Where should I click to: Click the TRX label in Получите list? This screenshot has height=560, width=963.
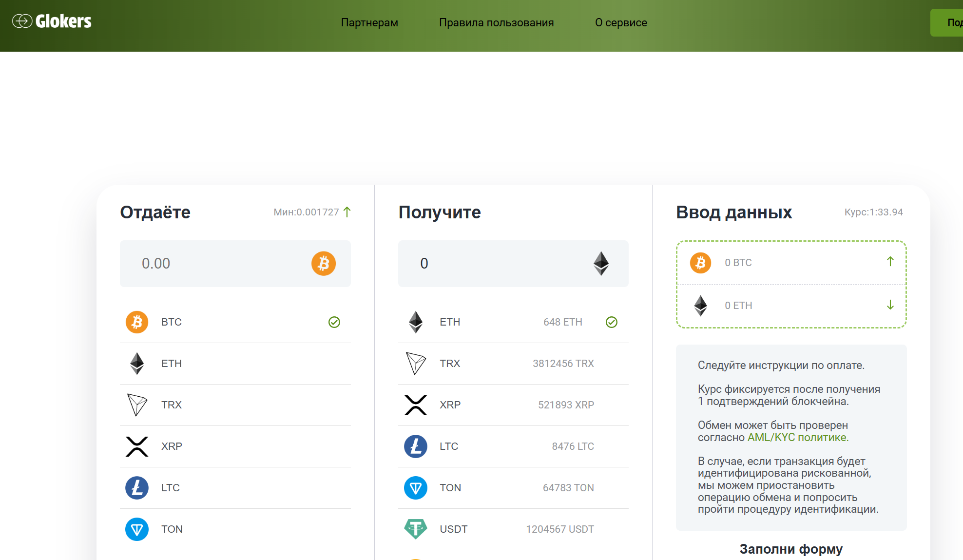(450, 364)
